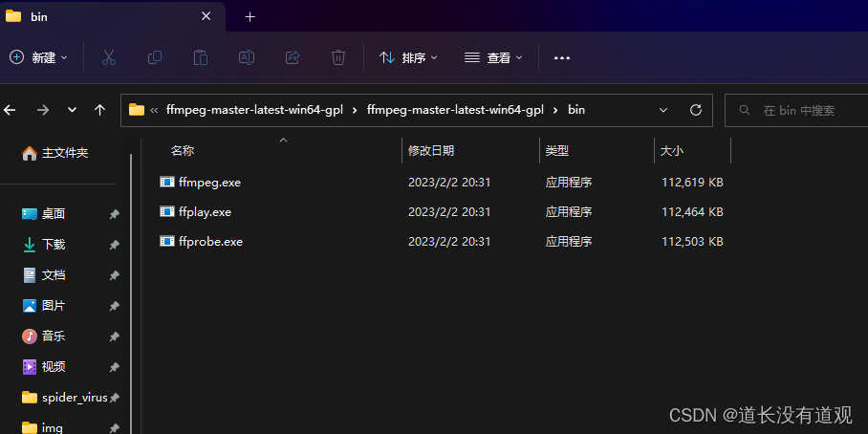This screenshot has height=434, width=868.
Task: Expand chevron before bin in path
Action: (x=555, y=110)
